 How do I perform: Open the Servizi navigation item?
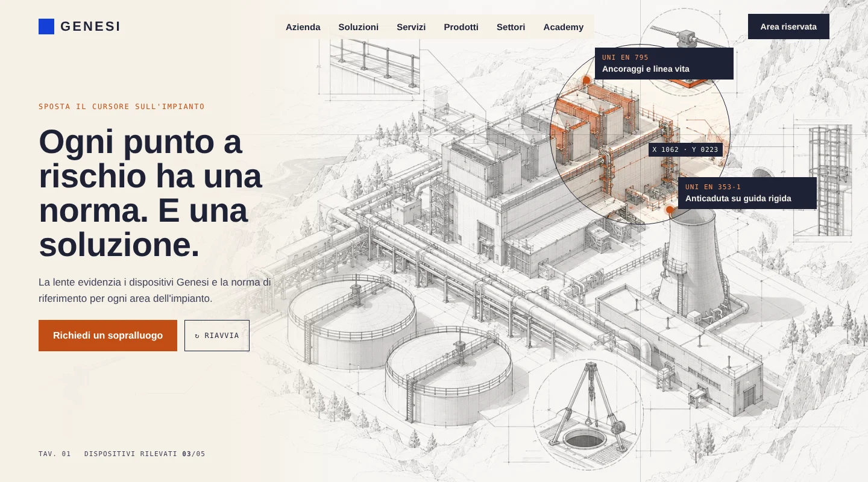[x=411, y=27]
